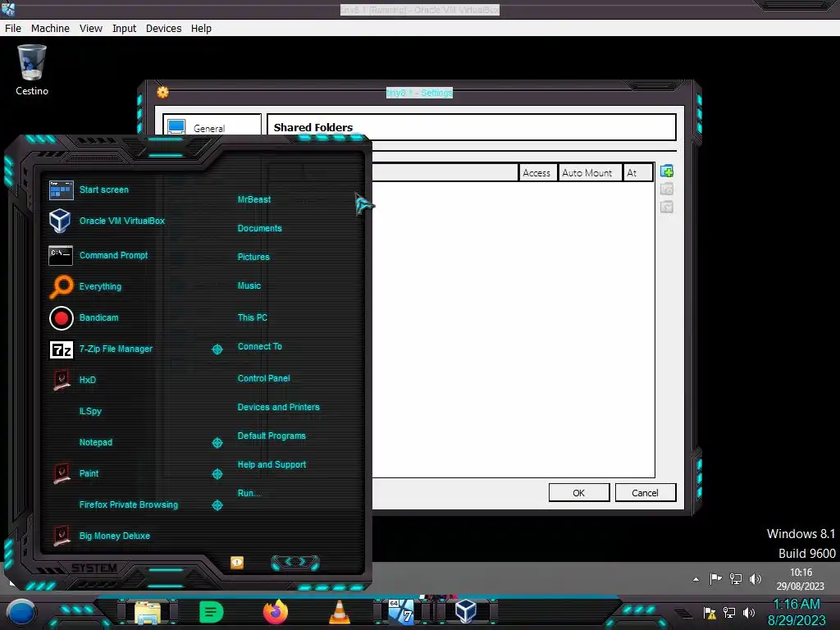
Task: Select the General settings category
Action: (212, 127)
